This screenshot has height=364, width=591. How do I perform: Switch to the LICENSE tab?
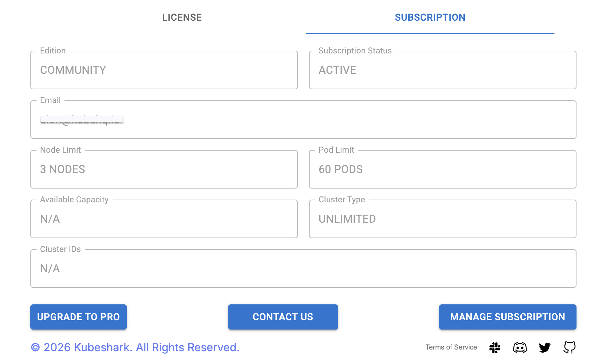coord(182,17)
